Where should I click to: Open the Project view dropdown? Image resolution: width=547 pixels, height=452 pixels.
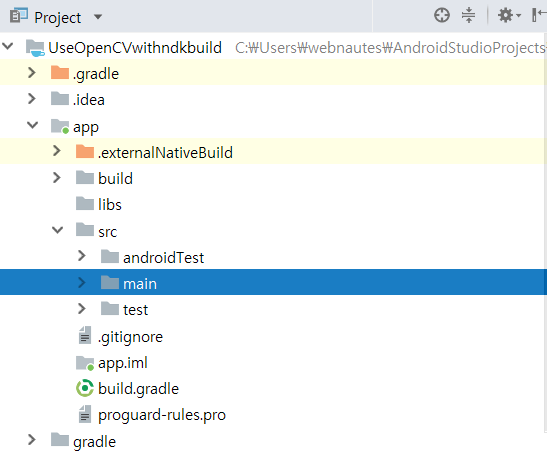tap(98, 17)
